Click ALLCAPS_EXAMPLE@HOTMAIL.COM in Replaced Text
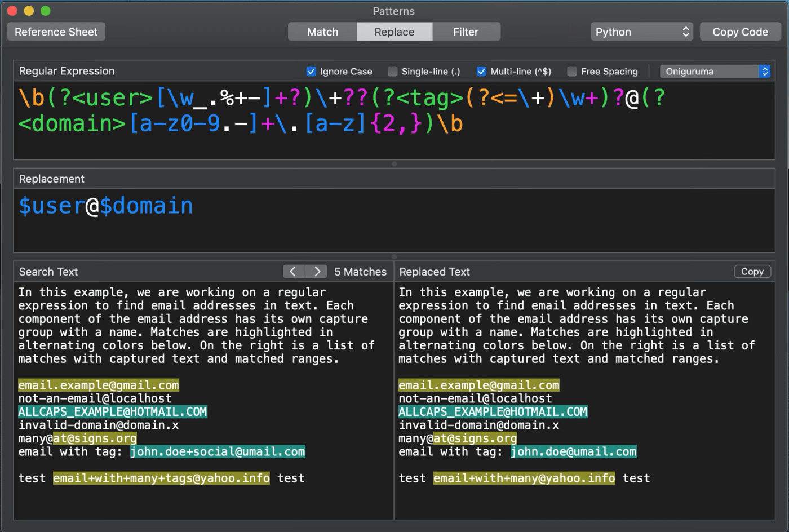 pyautogui.click(x=493, y=412)
